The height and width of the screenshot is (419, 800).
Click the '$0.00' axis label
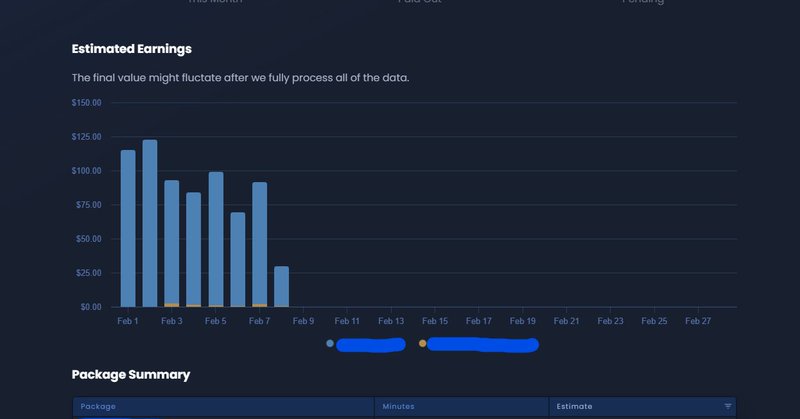coord(91,307)
